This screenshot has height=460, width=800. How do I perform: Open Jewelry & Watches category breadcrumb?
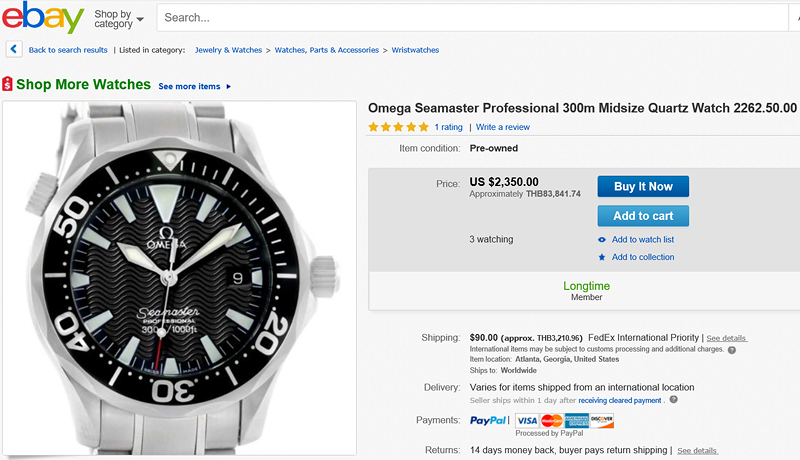tap(228, 50)
